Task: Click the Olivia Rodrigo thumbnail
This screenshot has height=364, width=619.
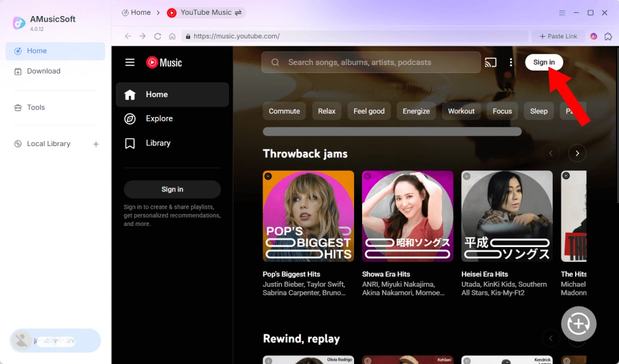Action: coord(308,360)
